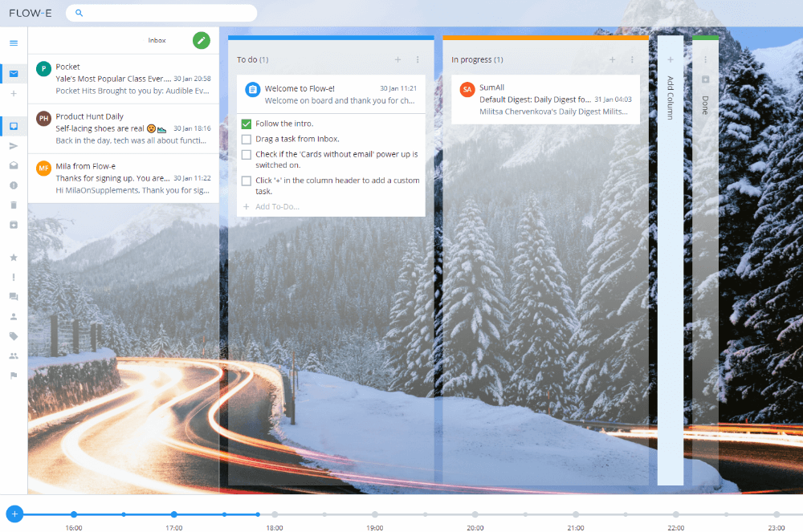Uncheck 'Follow the intro' completed task
The image size is (803, 532).
point(246,124)
